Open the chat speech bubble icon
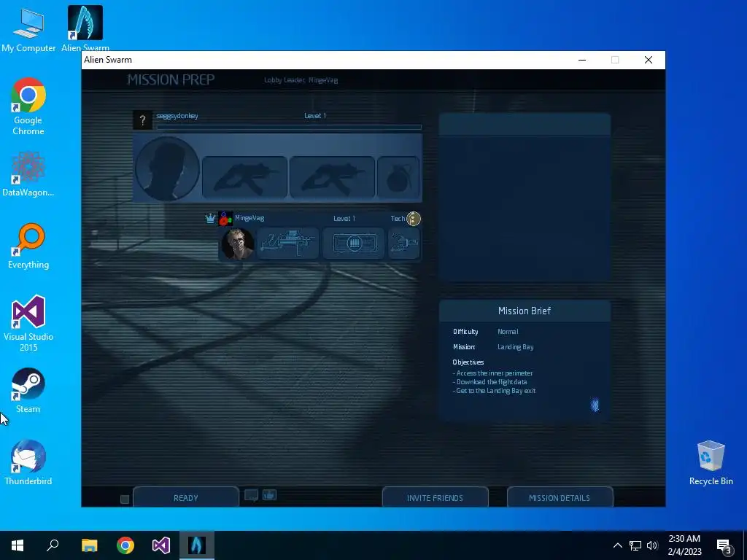 pyautogui.click(x=251, y=495)
